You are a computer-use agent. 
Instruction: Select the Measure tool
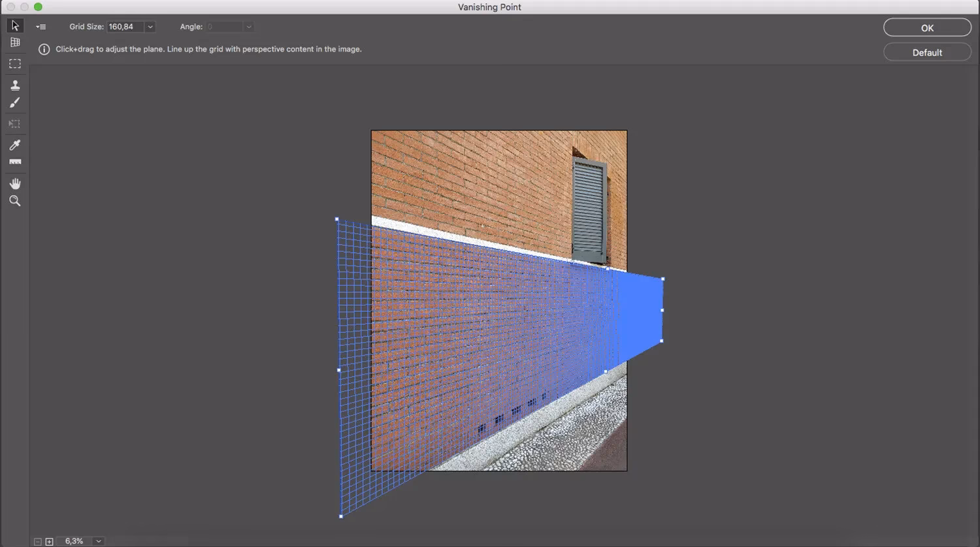click(x=15, y=163)
